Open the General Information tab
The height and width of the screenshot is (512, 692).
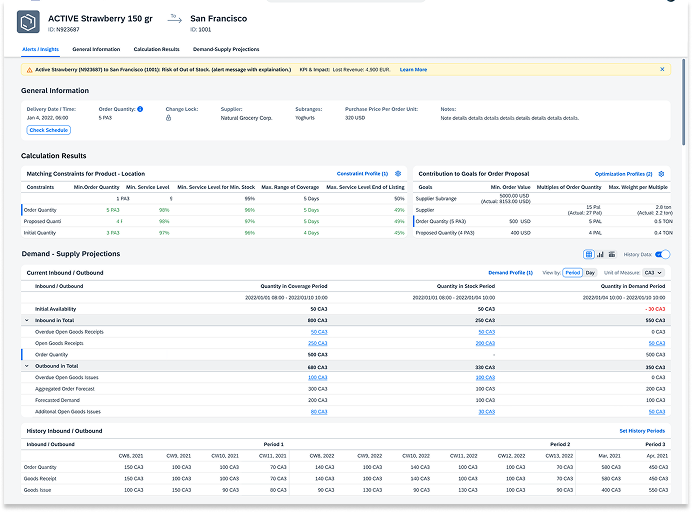tap(96, 49)
